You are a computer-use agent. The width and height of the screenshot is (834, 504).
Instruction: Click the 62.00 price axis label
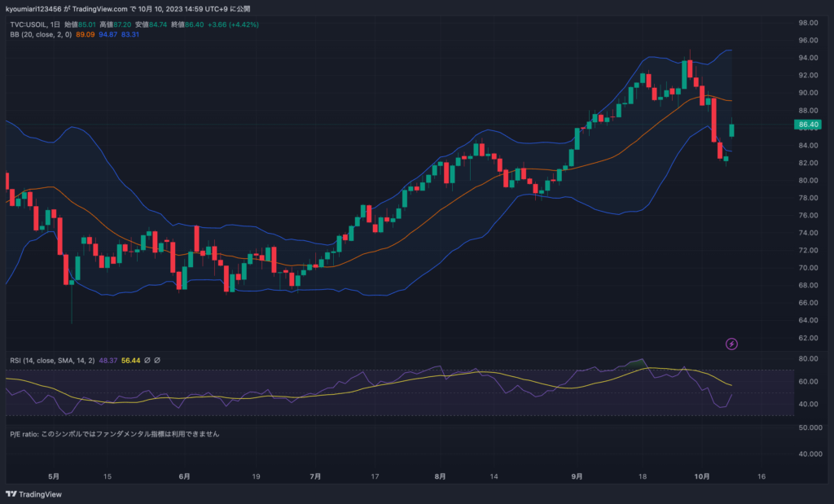[x=808, y=338]
